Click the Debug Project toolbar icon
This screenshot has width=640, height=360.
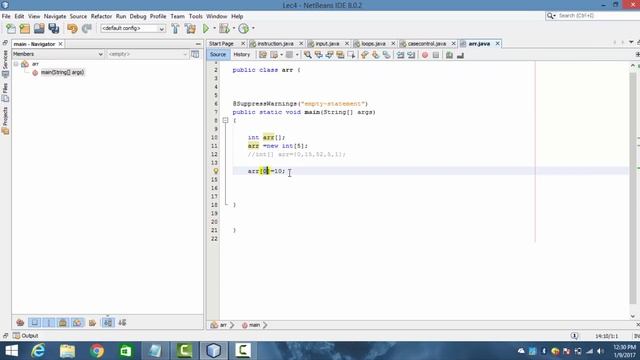224,29
